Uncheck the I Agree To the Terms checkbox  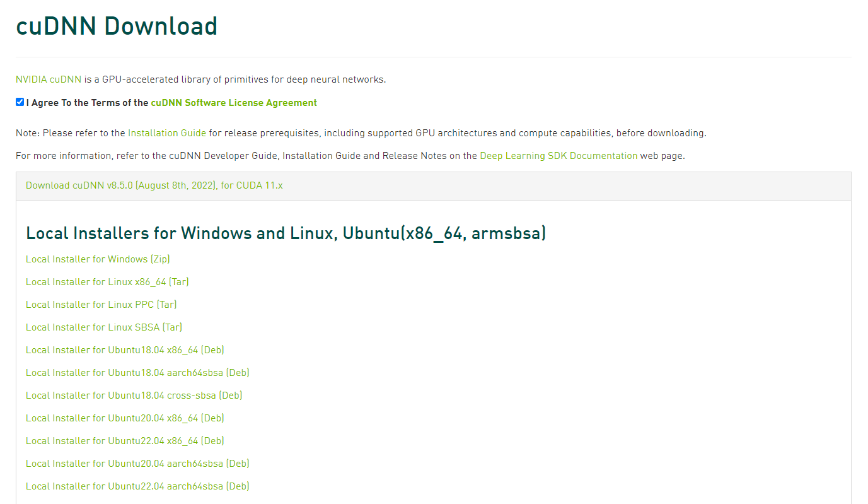point(20,102)
